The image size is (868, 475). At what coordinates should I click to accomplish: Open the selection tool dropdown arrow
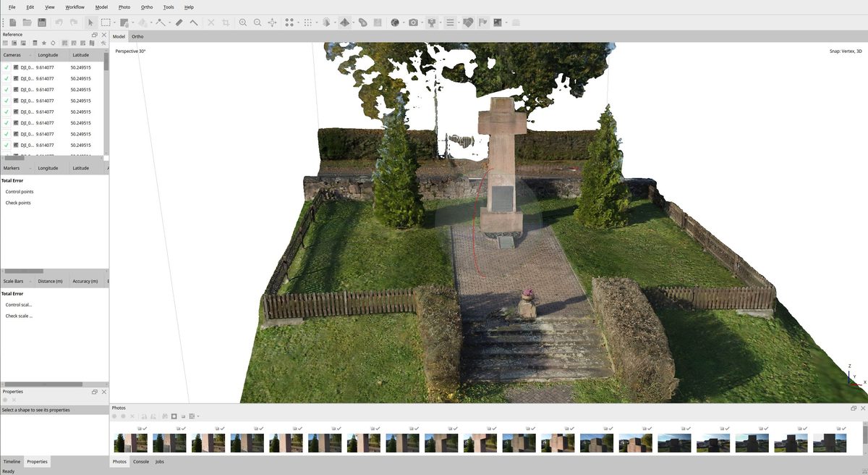click(115, 22)
